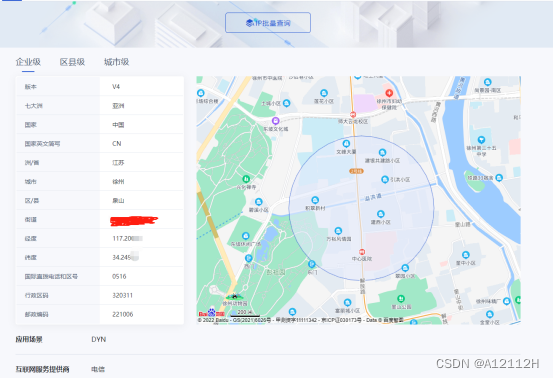Click the 引洪小区 residential marker

point(385,179)
